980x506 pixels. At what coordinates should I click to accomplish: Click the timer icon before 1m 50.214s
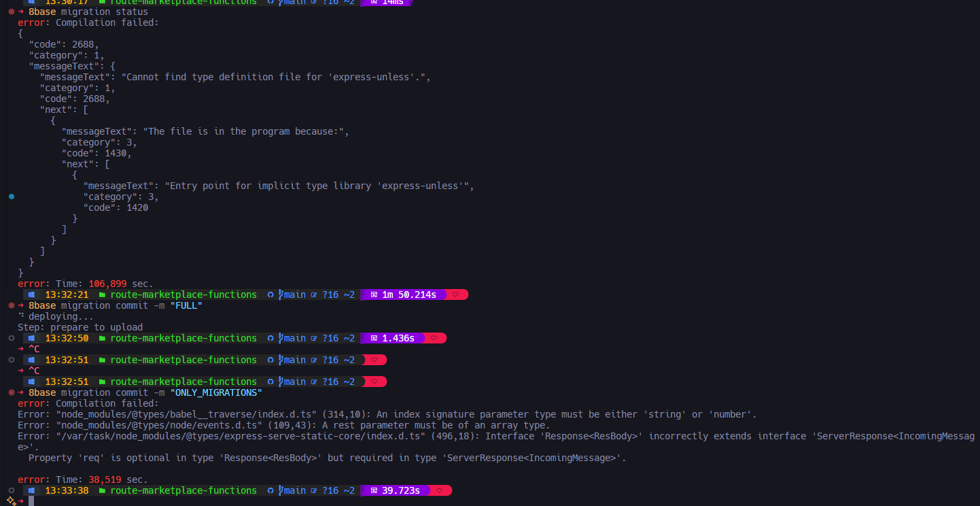point(373,294)
